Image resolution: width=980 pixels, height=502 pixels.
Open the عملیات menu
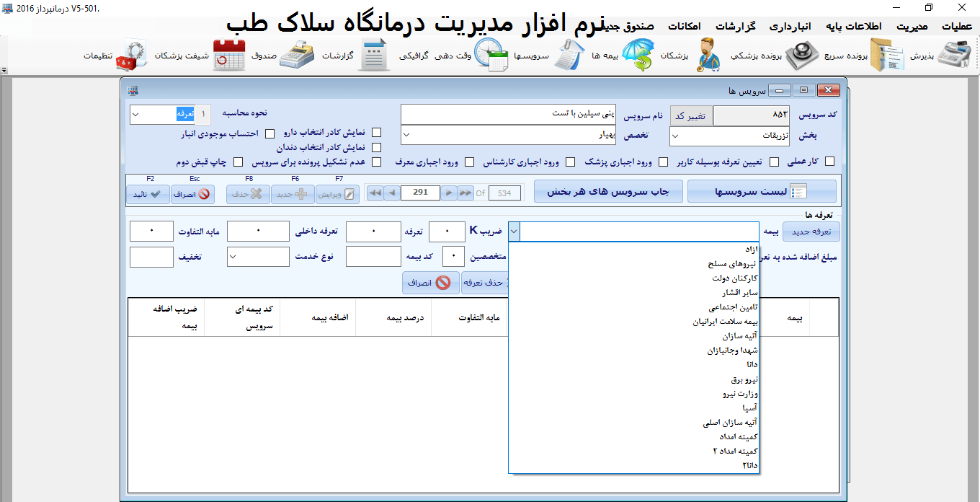[x=957, y=27]
